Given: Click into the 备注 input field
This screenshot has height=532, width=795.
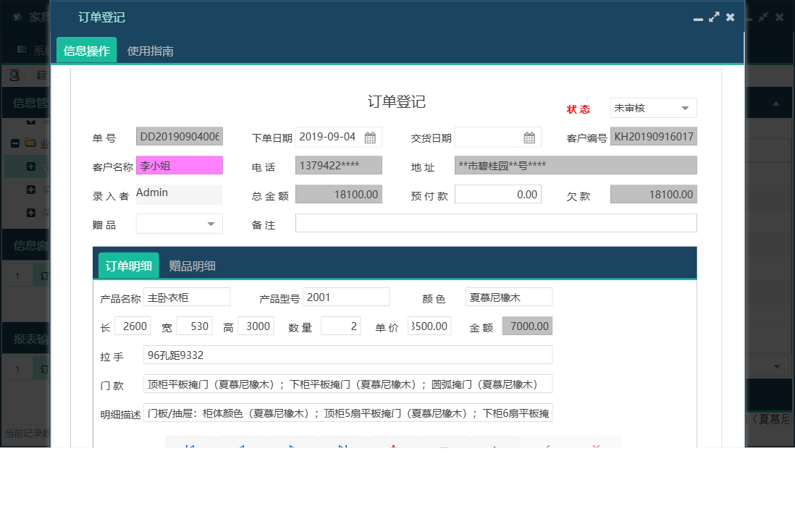Looking at the screenshot, I should [x=496, y=223].
